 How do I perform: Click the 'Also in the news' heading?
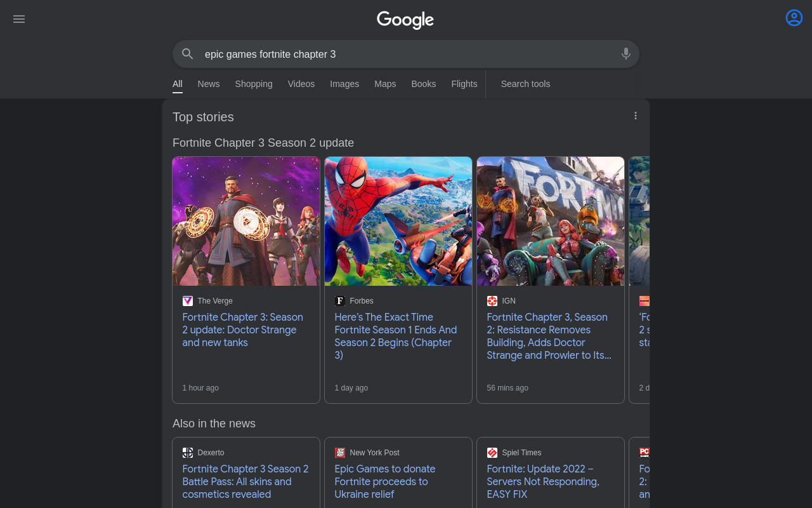(214, 424)
